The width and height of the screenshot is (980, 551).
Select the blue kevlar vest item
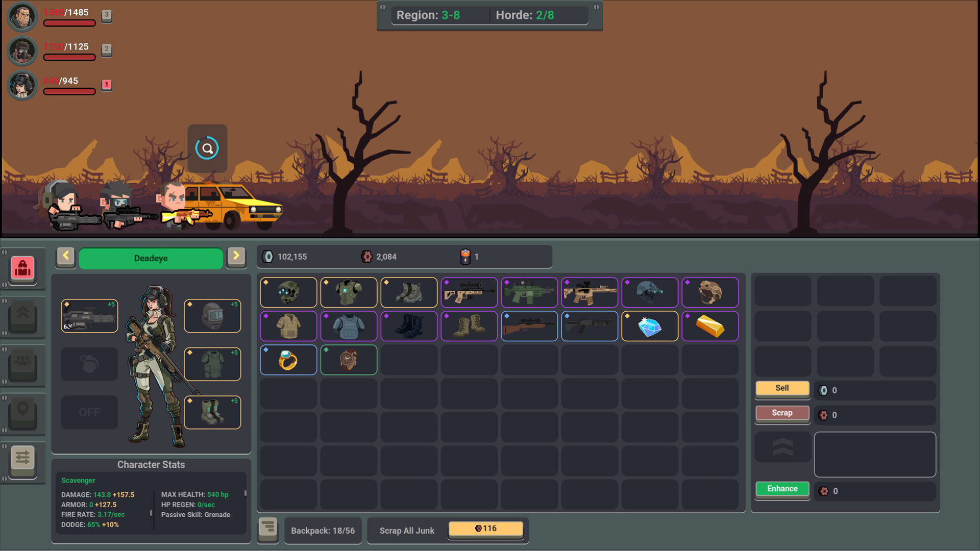(x=349, y=326)
